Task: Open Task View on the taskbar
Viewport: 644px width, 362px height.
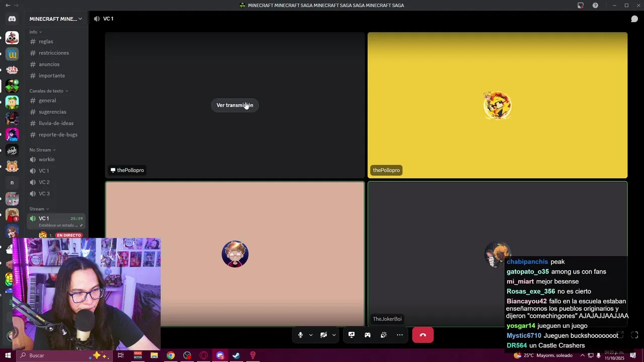Action: point(121,355)
